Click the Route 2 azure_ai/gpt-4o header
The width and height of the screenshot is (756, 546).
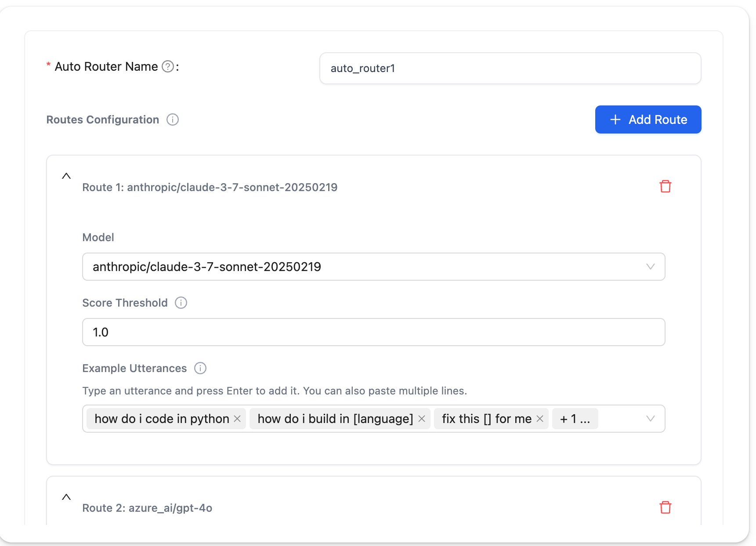[147, 508]
